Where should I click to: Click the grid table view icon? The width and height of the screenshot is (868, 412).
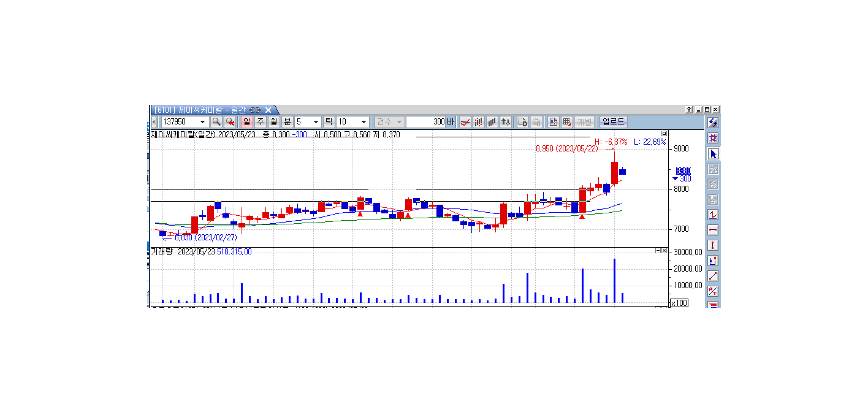click(567, 122)
